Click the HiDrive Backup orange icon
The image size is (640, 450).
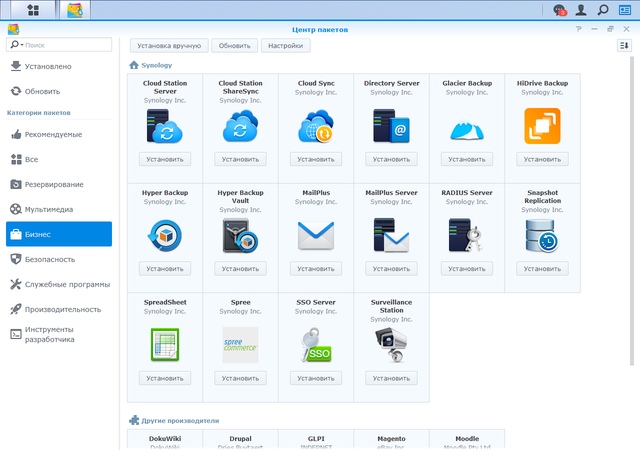tap(542, 126)
